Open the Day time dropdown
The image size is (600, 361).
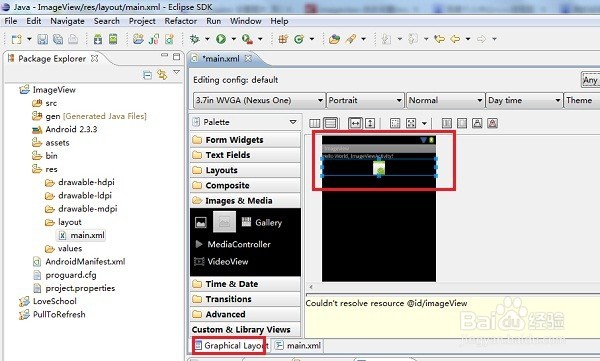tap(524, 101)
